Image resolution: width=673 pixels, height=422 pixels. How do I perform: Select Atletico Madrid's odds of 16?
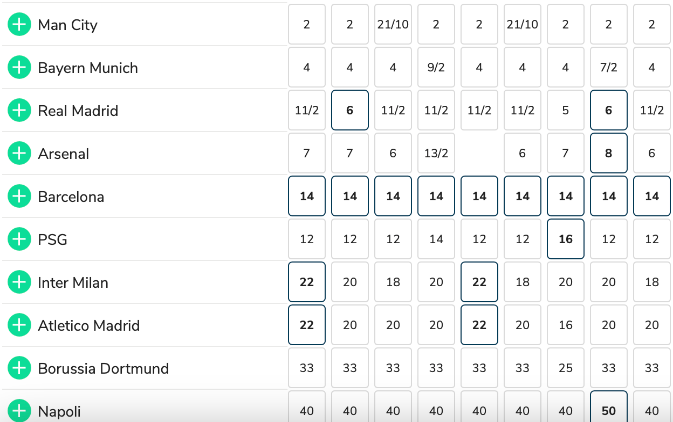566,326
